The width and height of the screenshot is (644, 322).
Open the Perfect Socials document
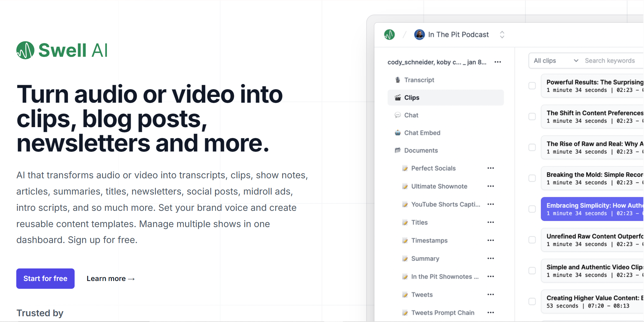click(433, 168)
